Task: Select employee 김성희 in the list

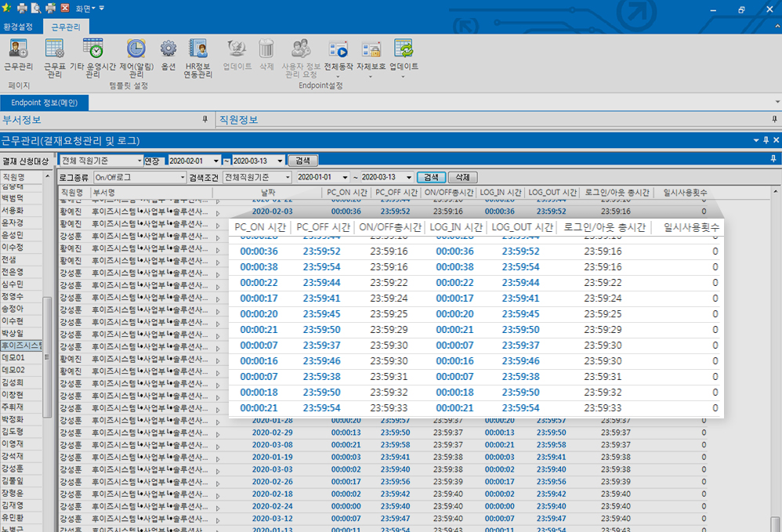Action: [x=21, y=382]
